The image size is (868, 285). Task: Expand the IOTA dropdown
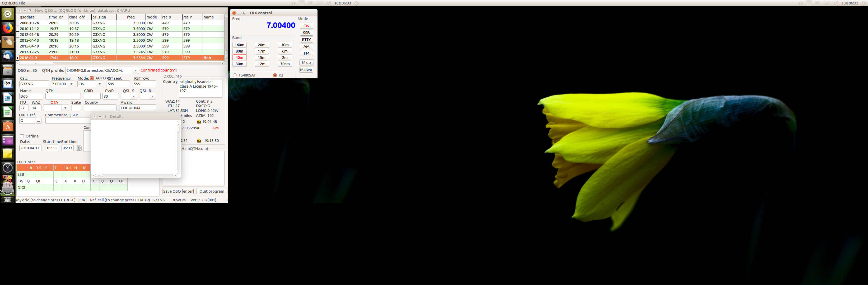65,108
